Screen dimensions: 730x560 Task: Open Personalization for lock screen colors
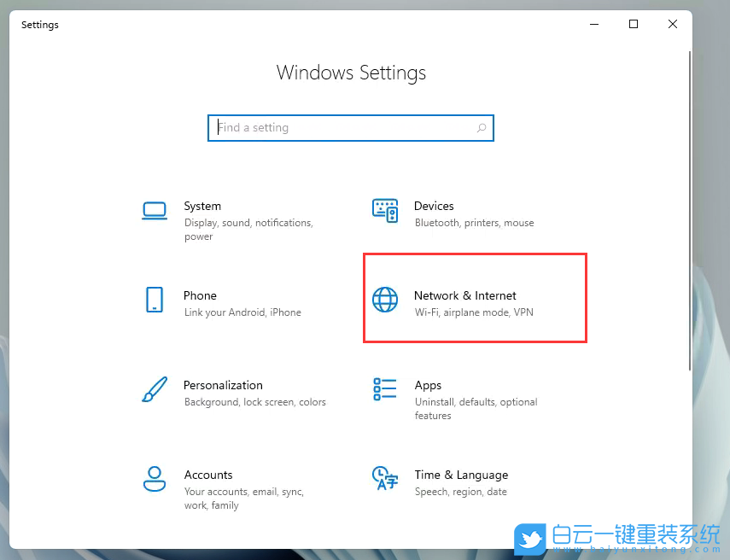(223, 385)
